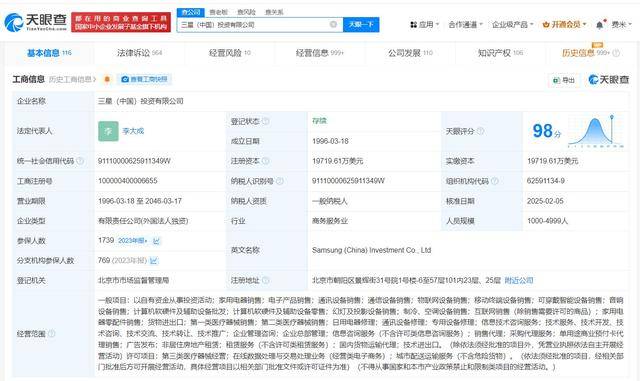Switch to 经营信息 tab
Viewport: 640px width, 381px height.
click(x=320, y=53)
